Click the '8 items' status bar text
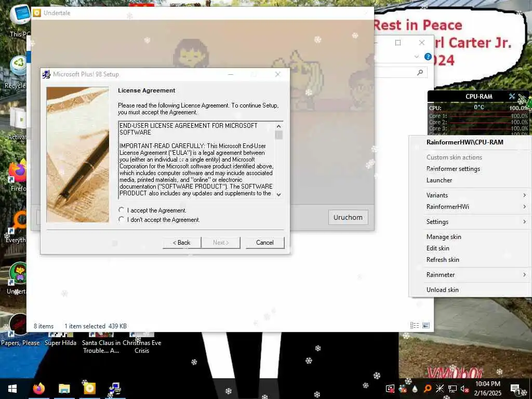Viewport: 532px width, 399px height. click(44, 326)
